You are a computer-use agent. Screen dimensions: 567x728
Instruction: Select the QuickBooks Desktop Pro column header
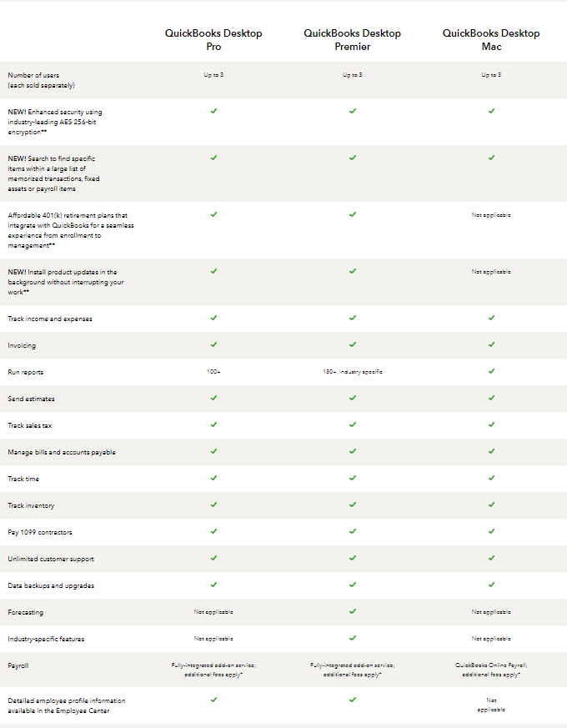coord(213,40)
